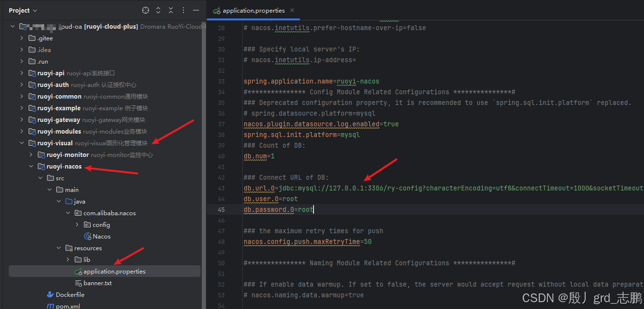Select the ruoyi-gateway module folder icon
Screen dimensions: 644x309
[x=32, y=120]
